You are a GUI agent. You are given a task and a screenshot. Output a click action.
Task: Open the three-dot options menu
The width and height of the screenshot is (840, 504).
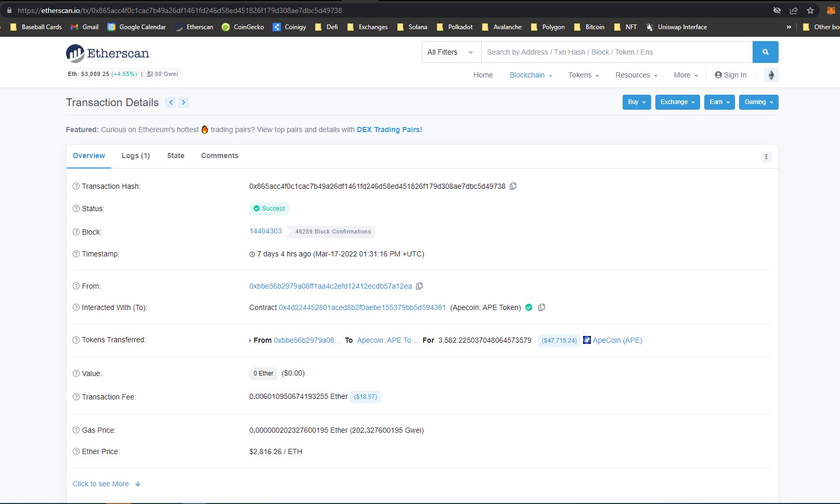point(766,157)
